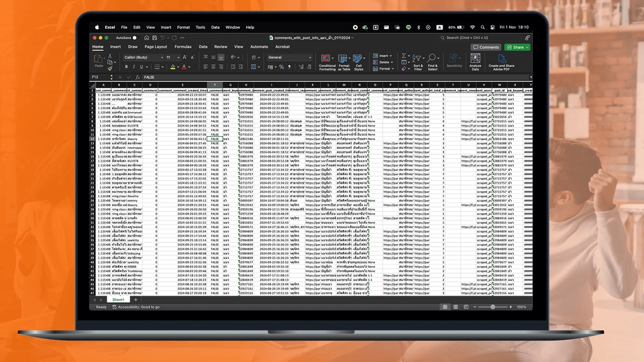Open the Format cells dropdown in ribbon

tap(383, 68)
